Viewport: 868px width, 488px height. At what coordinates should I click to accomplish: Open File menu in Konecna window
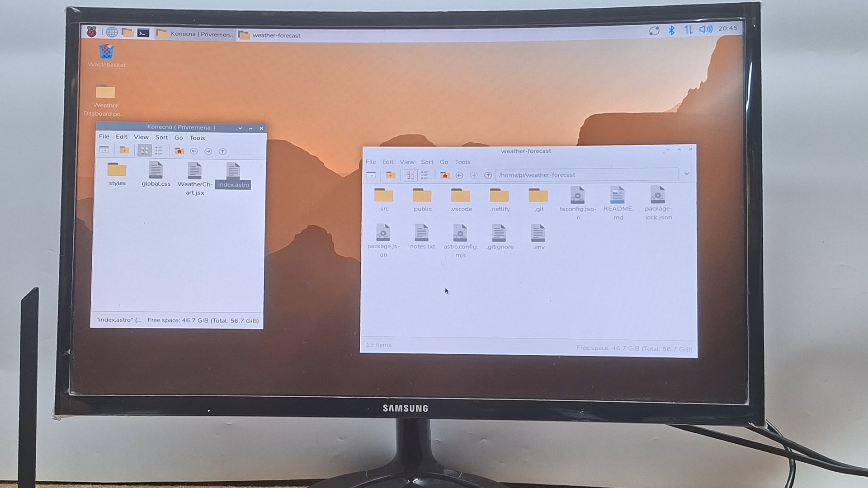click(104, 136)
